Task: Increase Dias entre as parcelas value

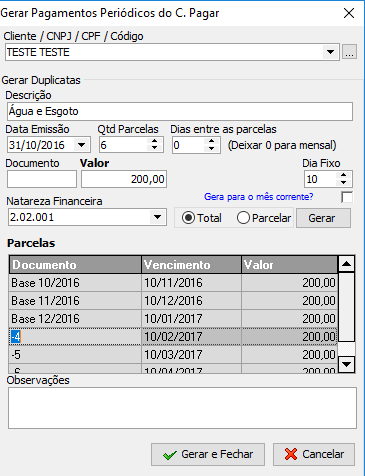Action: [211, 141]
